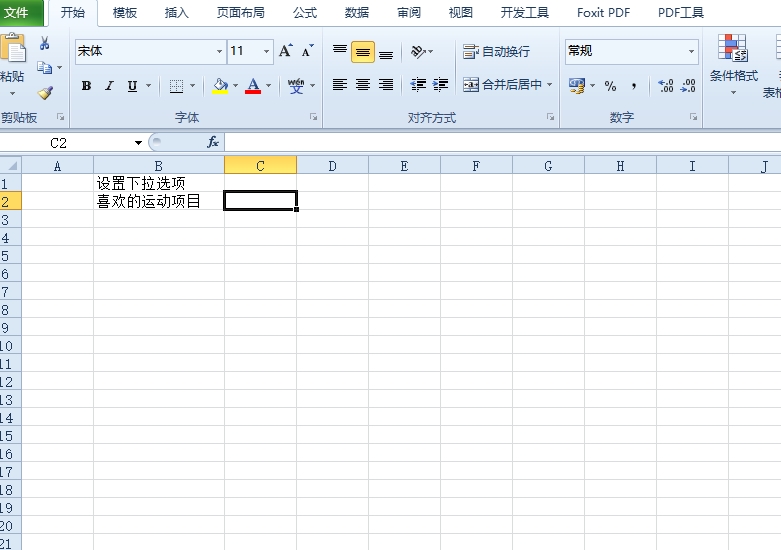This screenshot has width=781, height=550.
Task: Open font group dialog launcher
Action: click(313, 117)
